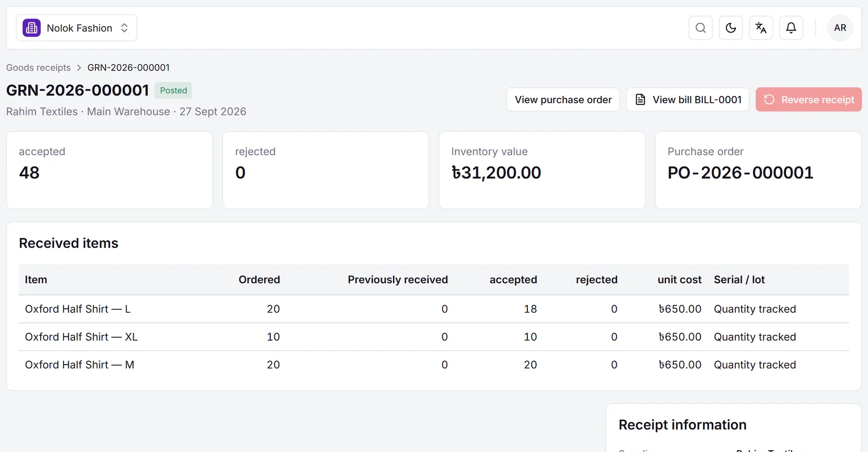Click the Item column header
This screenshot has height=452, width=868.
(x=36, y=280)
